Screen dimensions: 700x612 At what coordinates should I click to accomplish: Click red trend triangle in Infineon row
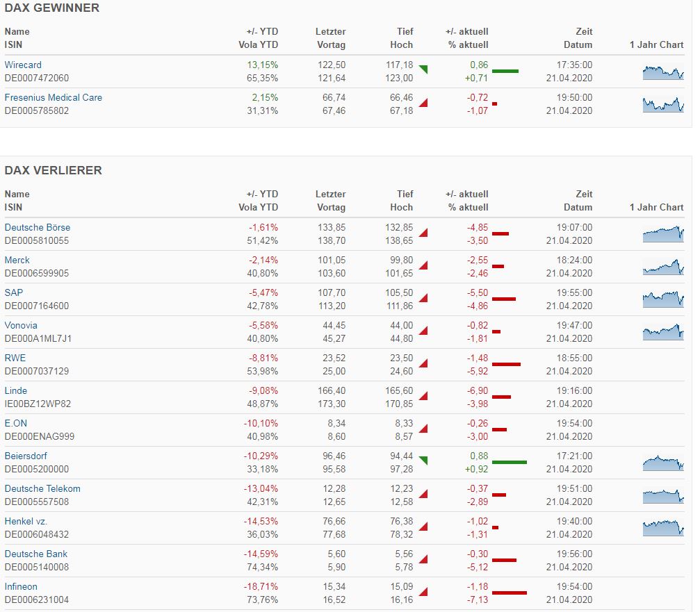click(x=424, y=592)
